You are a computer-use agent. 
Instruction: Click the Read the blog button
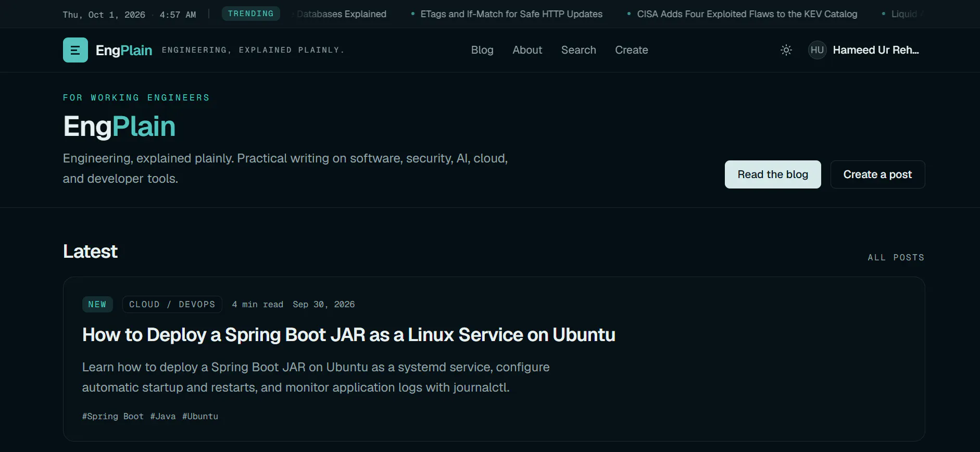[773, 174]
